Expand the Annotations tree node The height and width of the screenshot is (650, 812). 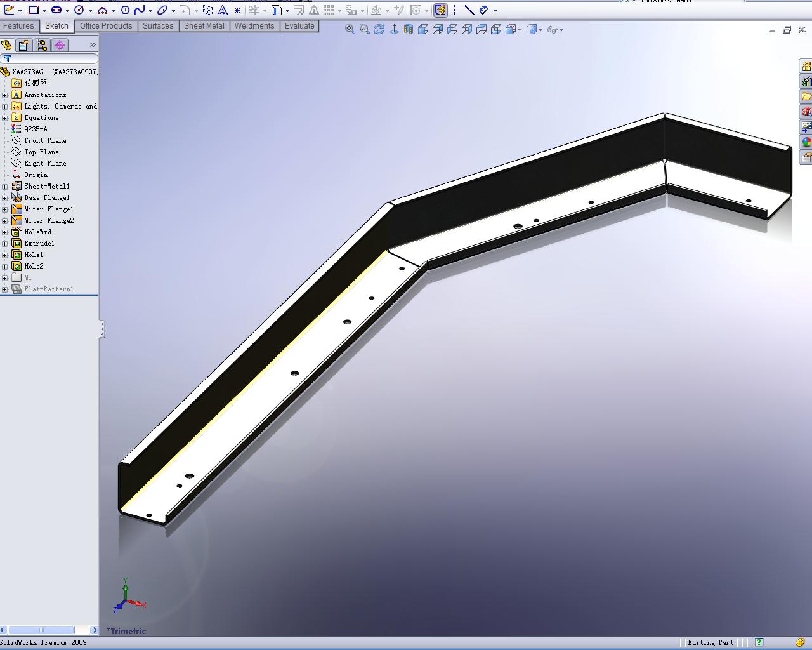5,95
